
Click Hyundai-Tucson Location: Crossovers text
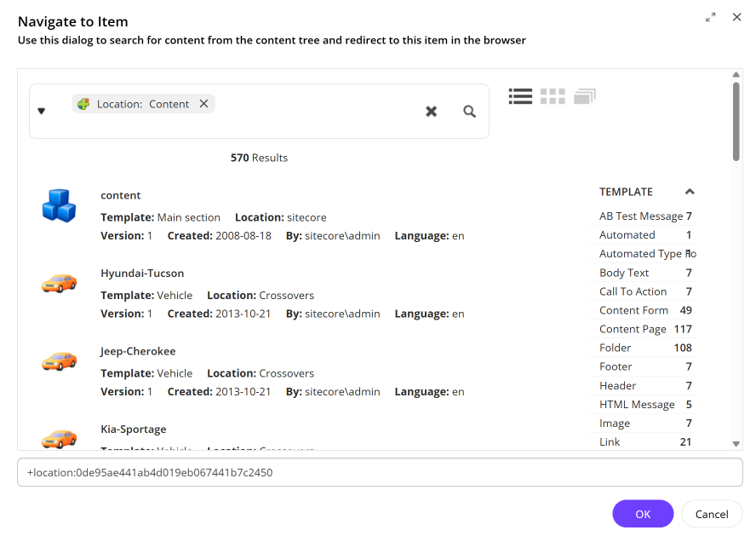tap(261, 295)
